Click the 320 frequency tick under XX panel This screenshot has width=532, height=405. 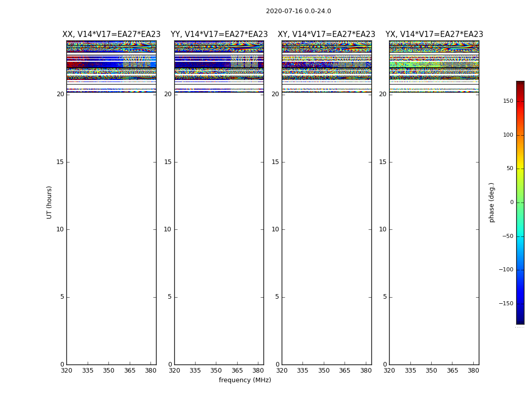coord(66,371)
